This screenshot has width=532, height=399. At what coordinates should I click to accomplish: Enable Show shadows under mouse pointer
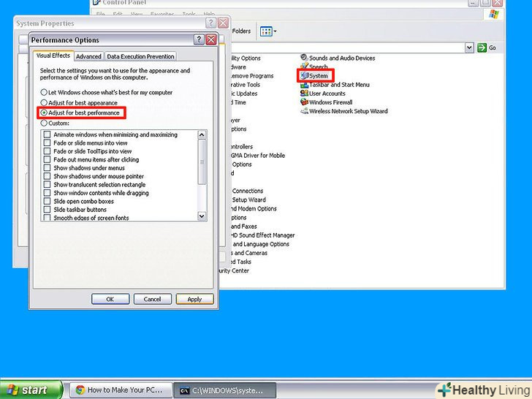point(47,176)
